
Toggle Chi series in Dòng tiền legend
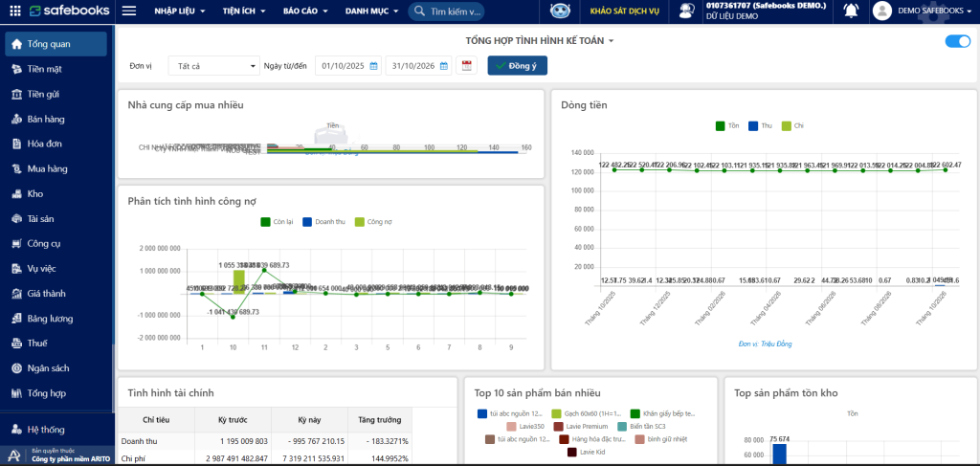point(793,125)
